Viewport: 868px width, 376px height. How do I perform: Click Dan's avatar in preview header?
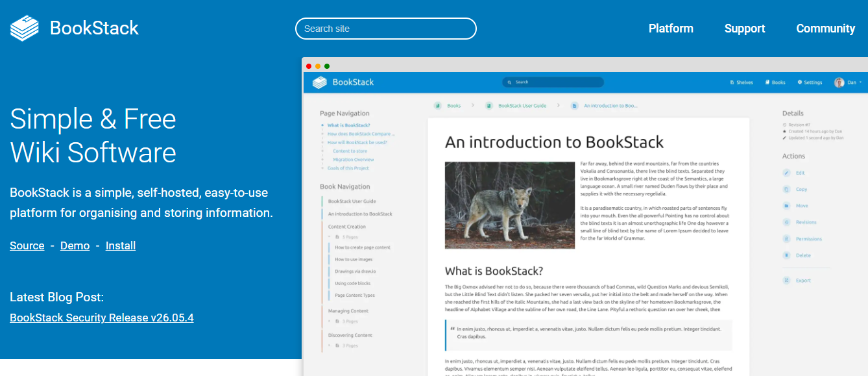pyautogui.click(x=839, y=82)
